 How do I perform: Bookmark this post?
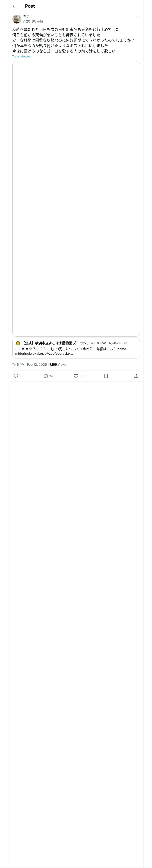pos(106,376)
